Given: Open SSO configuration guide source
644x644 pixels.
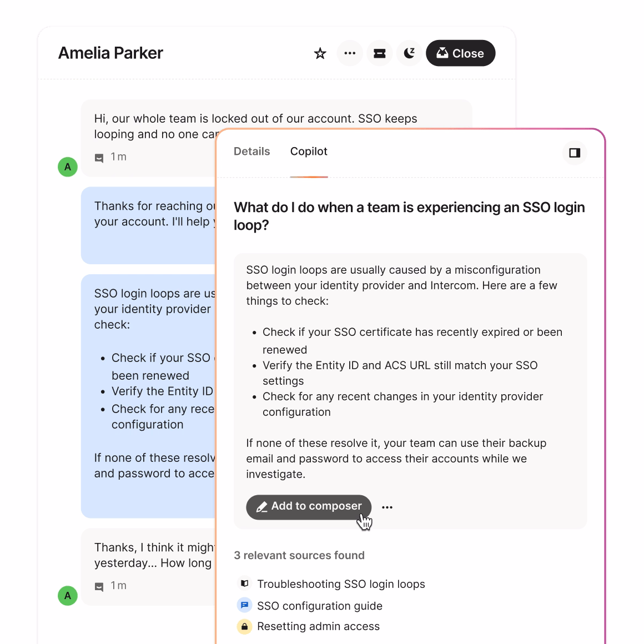Looking at the screenshot, I should tap(319, 606).
